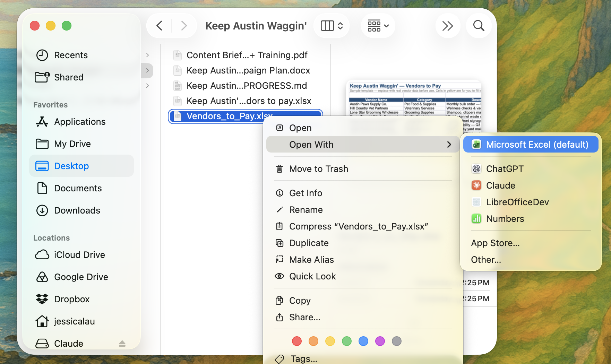
Task: Open with Microsoft Excel (default)
Action: [531, 145]
